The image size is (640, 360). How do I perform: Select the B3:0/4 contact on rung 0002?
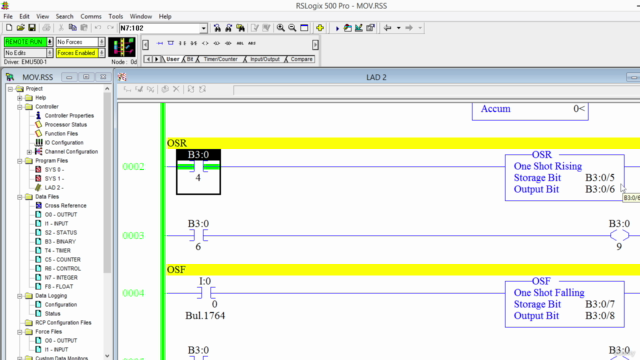(198, 171)
